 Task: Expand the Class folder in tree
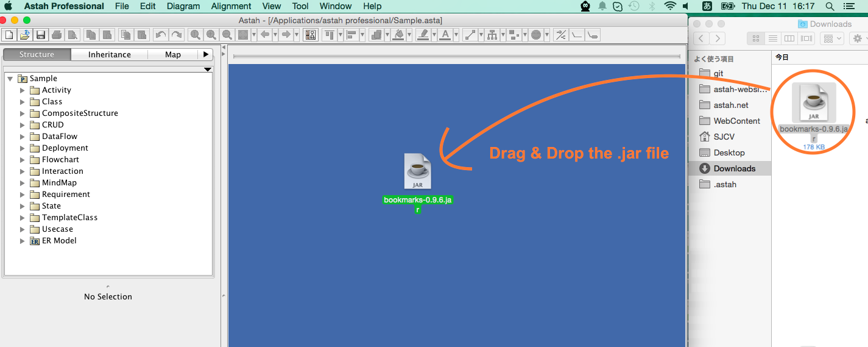[23, 102]
